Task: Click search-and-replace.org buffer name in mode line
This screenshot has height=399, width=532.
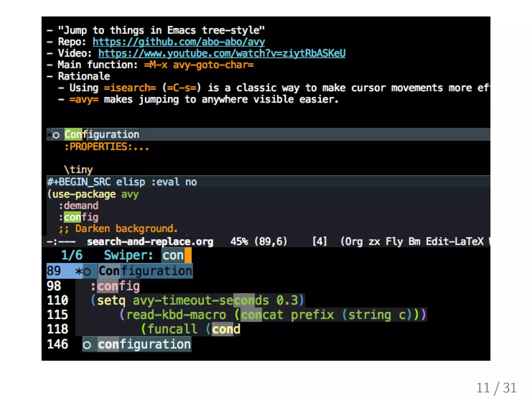Action: (x=150, y=242)
